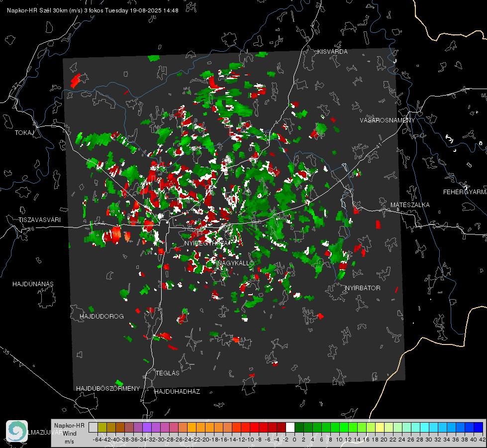The width and height of the screenshot is (487, 448).
Task: Click road number 35 at left edge
Action: pos(7,351)
